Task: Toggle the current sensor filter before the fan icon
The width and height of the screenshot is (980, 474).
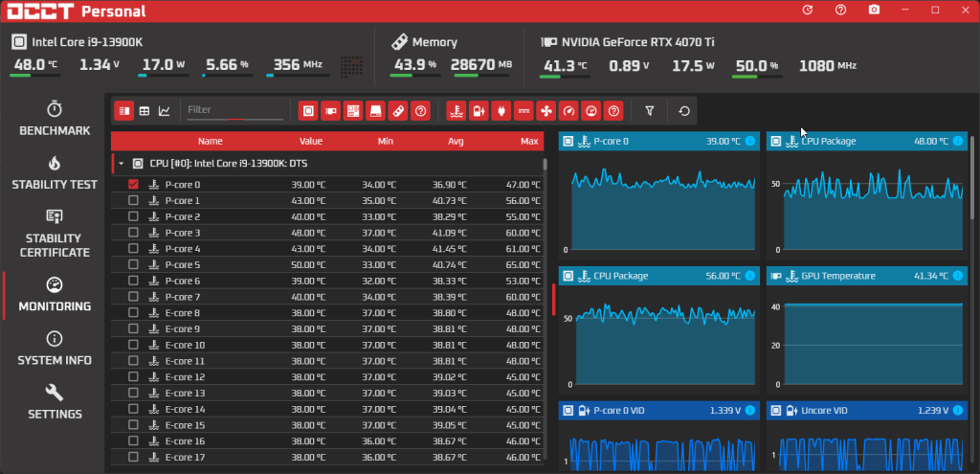Action: point(523,111)
